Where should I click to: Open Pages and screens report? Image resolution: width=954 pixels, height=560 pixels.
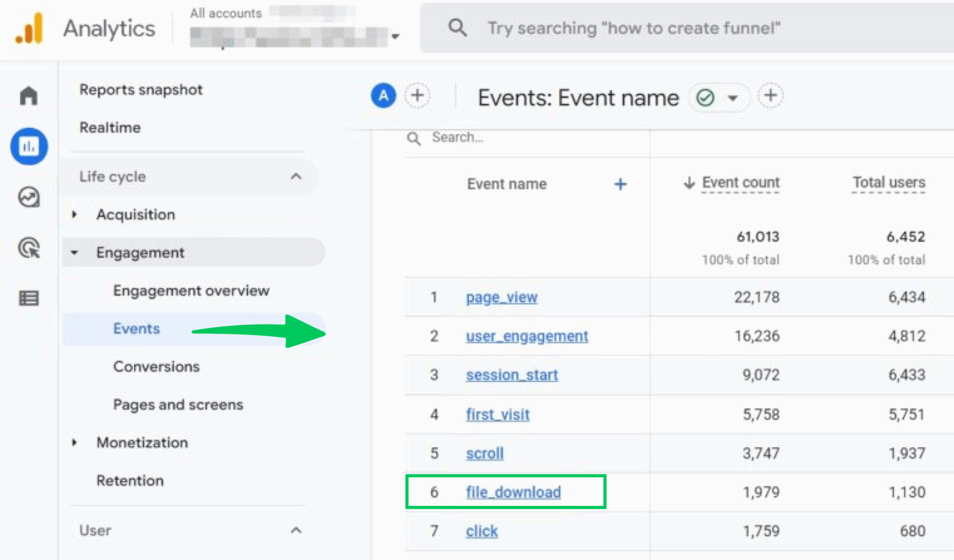(x=178, y=405)
